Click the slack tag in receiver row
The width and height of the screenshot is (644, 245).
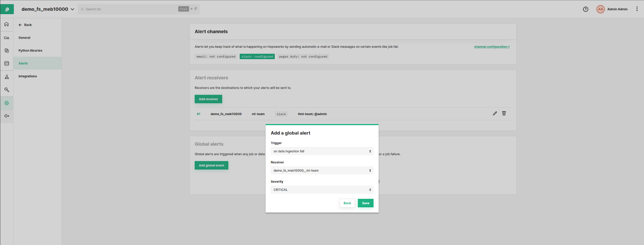[281, 114]
